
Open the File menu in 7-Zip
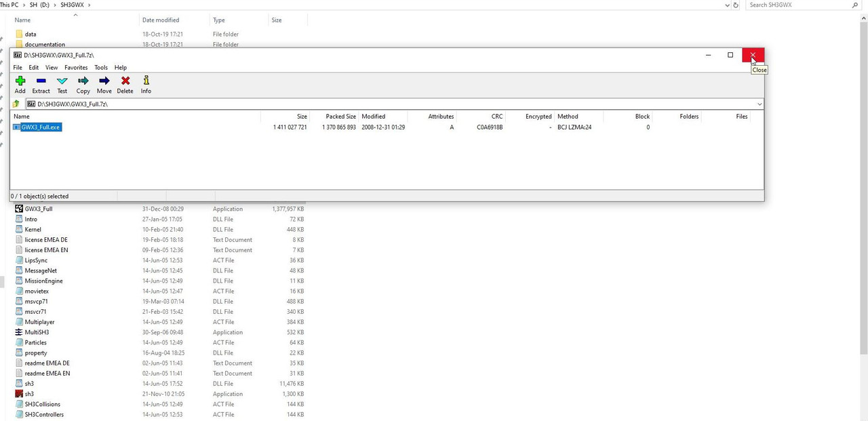[x=18, y=68]
